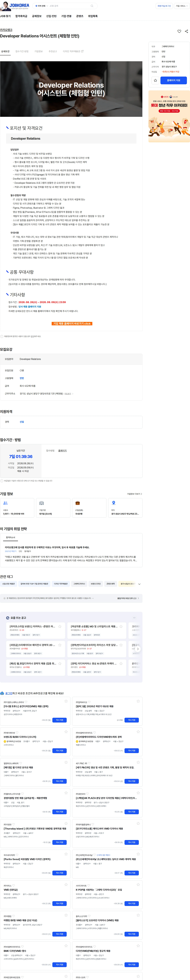Click the 신입·인턴 채용관 tag
The width and height of the screenshot is (190, 980).
click(x=8, y=584)
